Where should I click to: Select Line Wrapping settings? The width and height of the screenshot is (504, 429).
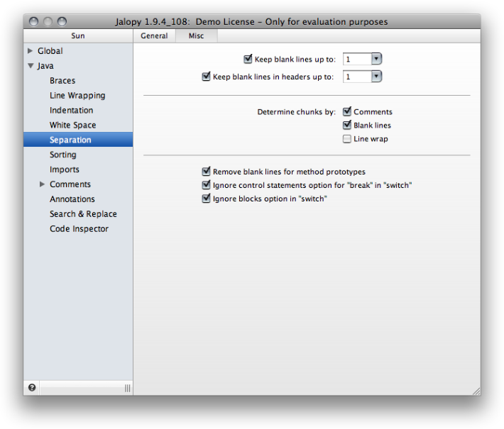point(77,95)
